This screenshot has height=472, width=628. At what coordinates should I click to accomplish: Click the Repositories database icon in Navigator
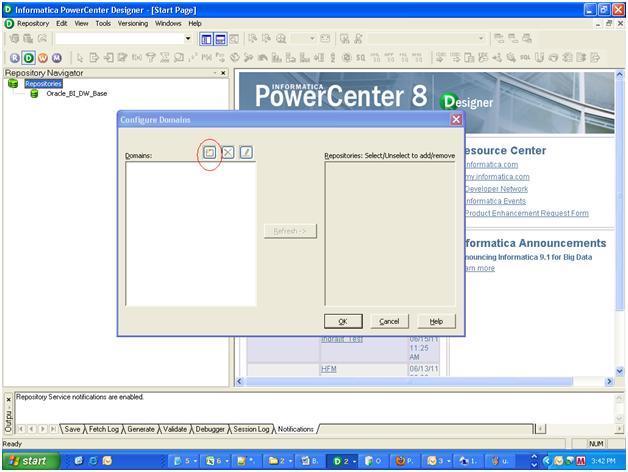pos(13,83)
